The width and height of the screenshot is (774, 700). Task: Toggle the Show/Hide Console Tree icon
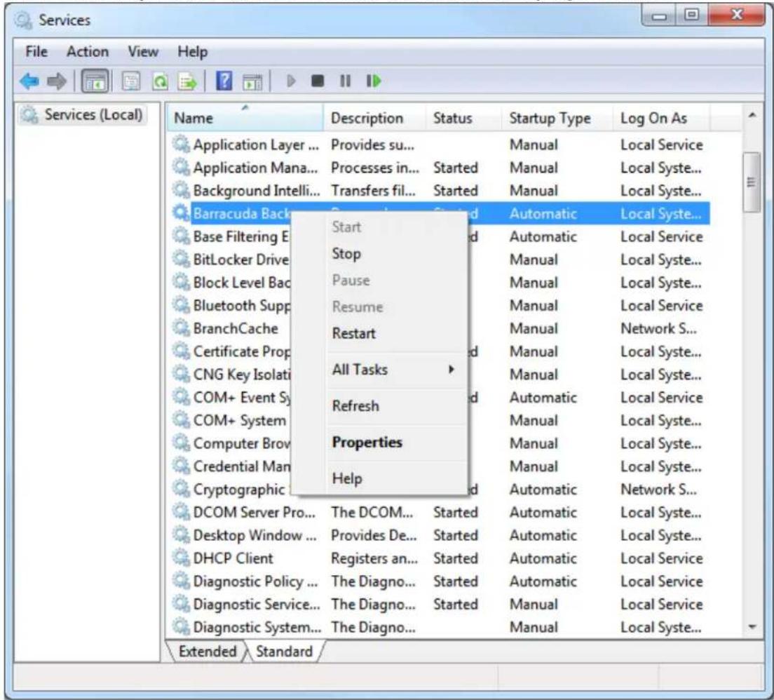point(95,81)
